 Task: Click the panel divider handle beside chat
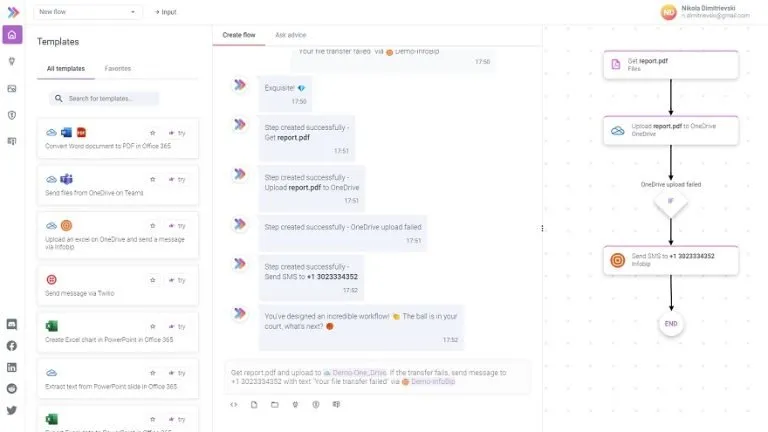pyautogui.click(x=542, y=228)
